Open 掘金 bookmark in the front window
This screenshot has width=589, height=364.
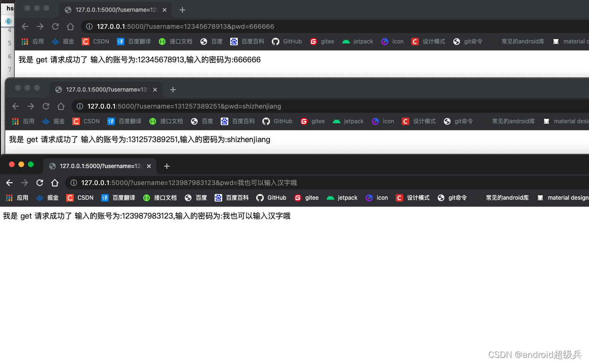(x=47, y=198)
